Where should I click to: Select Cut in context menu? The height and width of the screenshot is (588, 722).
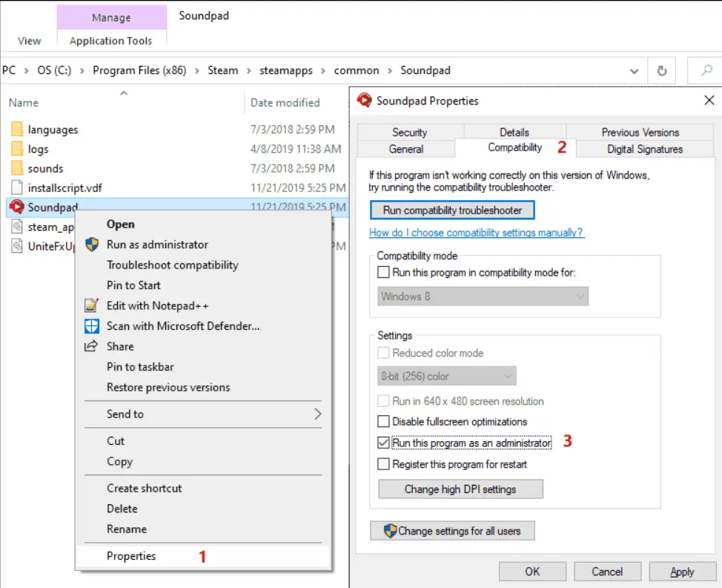coord(202,440)
